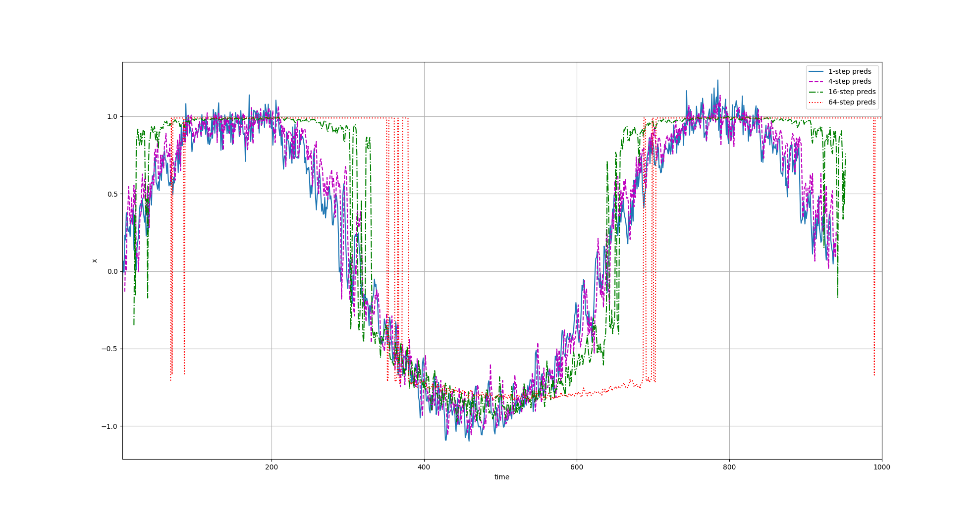This screenshot has width=980, height=516.
Task: Click the "time" x-axis label
Action: pyautogui.click(x=501, y=477)
